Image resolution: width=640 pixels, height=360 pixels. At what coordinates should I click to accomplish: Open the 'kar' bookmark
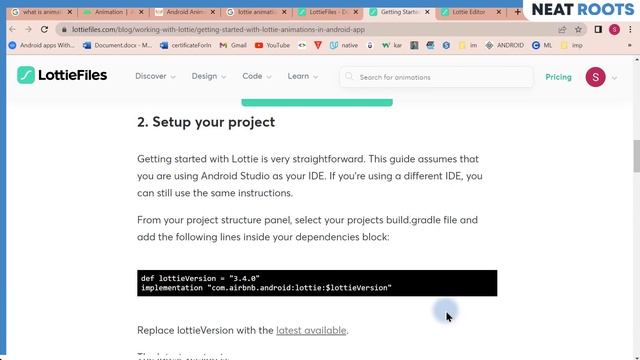click(392, 45)
